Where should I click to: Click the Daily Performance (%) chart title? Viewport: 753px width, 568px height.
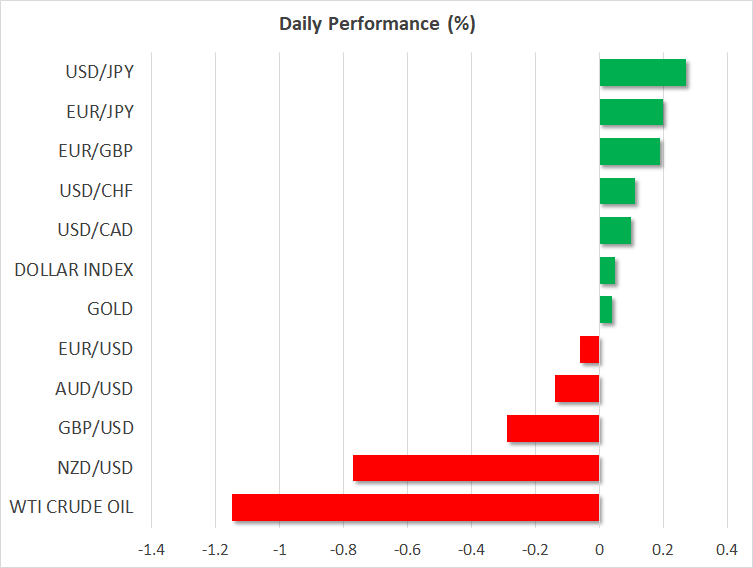coord(376,25)
